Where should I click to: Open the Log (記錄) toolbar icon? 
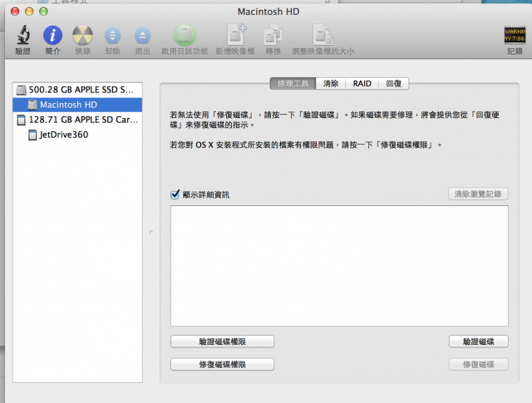pos(515,35)
